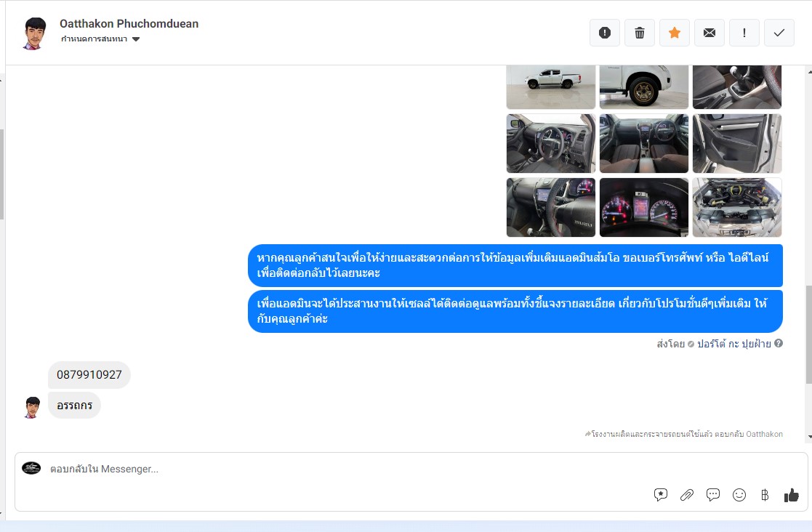Click the Baht payment request icon

point(765,495)
